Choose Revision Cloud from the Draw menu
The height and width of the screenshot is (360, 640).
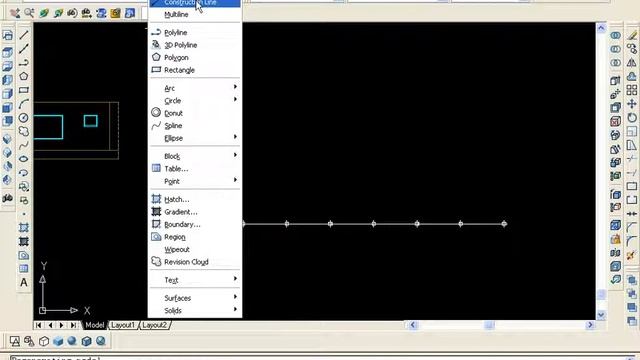pyautogui.click(x=195, y=262)
